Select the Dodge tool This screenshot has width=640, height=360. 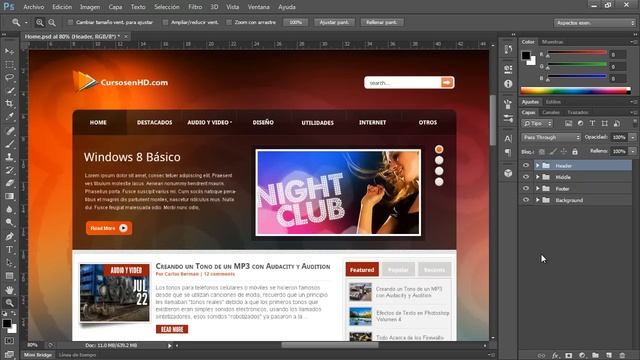click(x=9, y=222)
